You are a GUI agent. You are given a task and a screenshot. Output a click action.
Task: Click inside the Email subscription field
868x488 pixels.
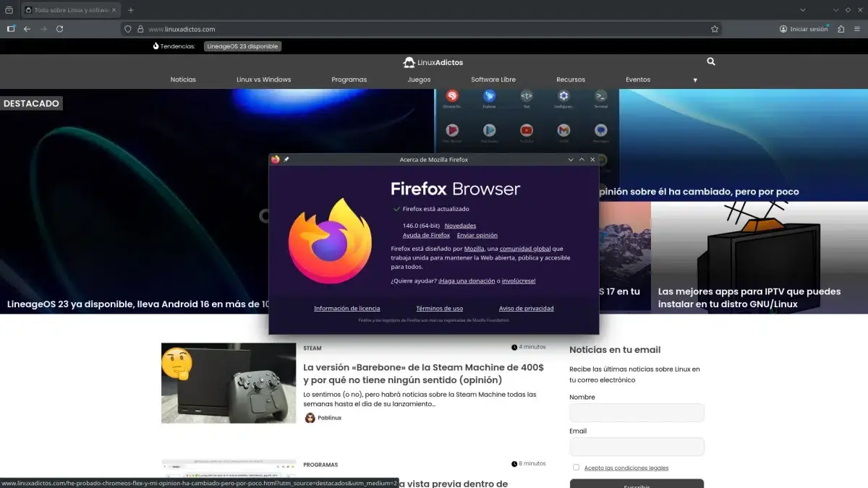coord(637,446)
